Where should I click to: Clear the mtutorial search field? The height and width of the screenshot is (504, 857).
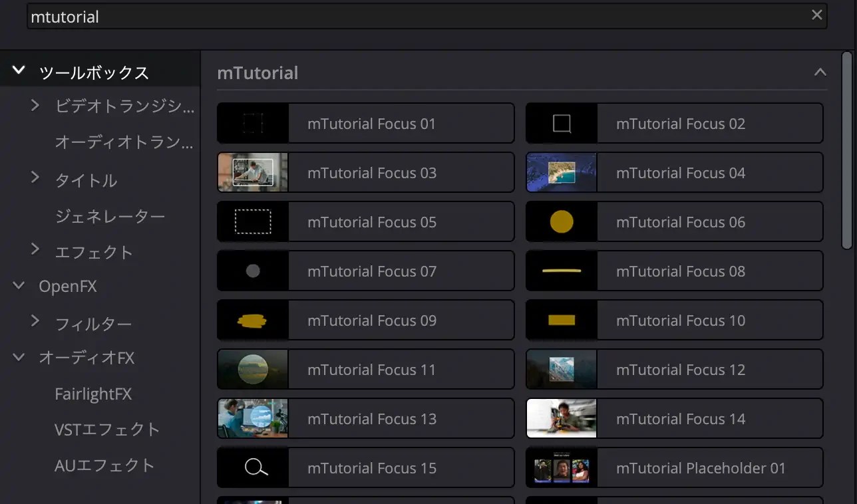coord(816,15)
